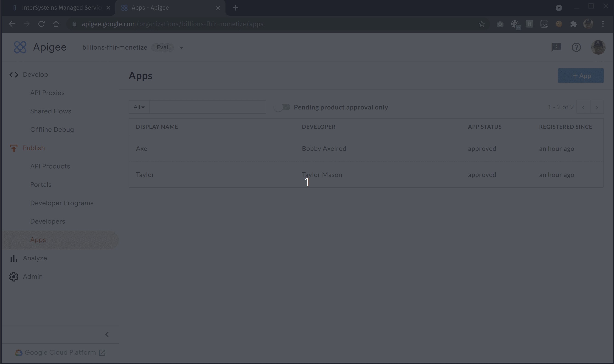Expand the Develop section

35,75
